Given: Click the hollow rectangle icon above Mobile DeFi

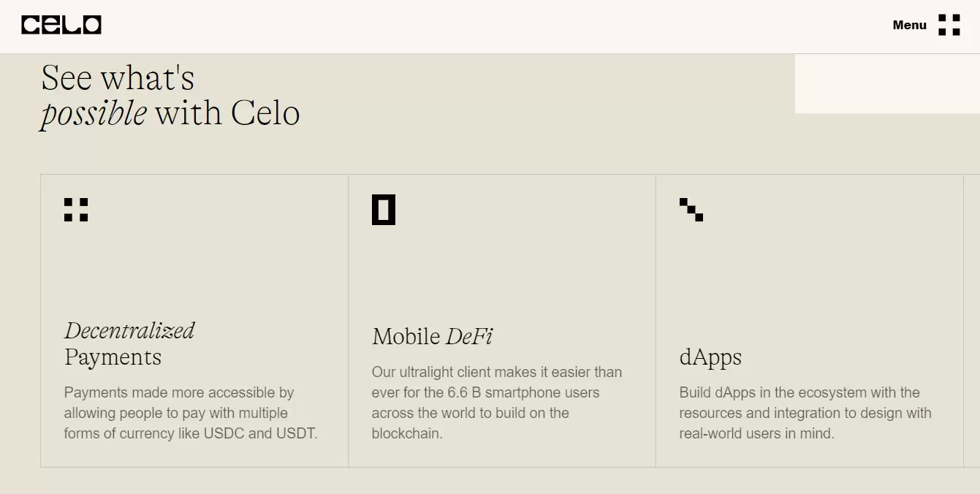Looking at the screenshot, I should coord(384,210).
